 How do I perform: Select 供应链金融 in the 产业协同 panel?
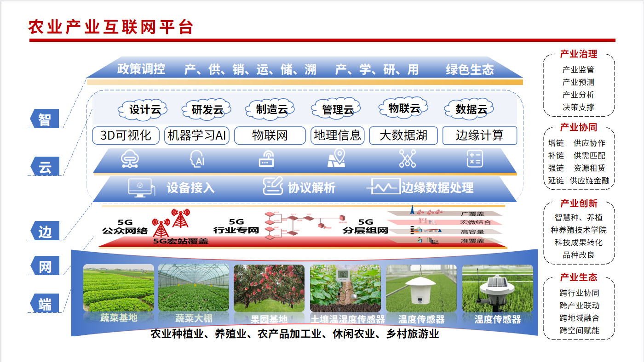pyautogui.click(x=589, y=181)
